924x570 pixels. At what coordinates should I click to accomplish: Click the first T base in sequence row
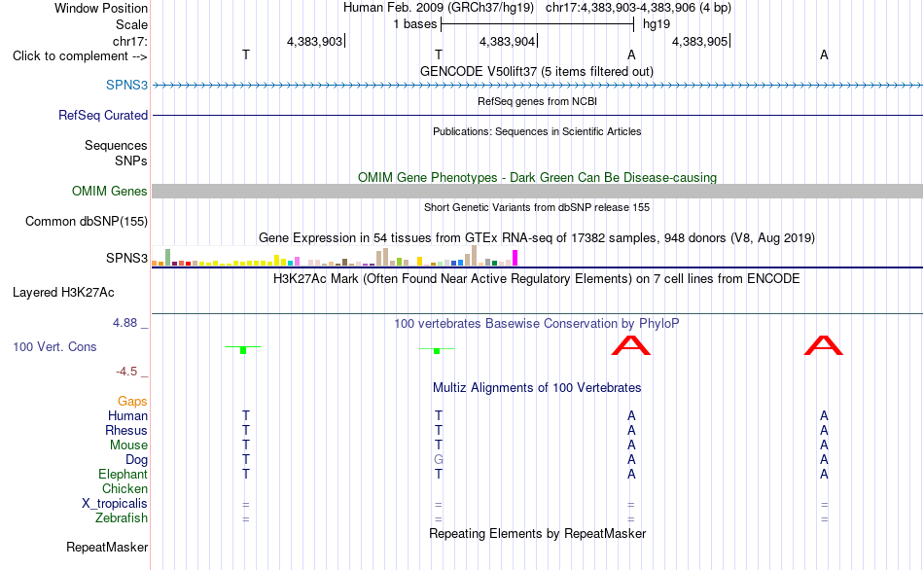[246, 54]
